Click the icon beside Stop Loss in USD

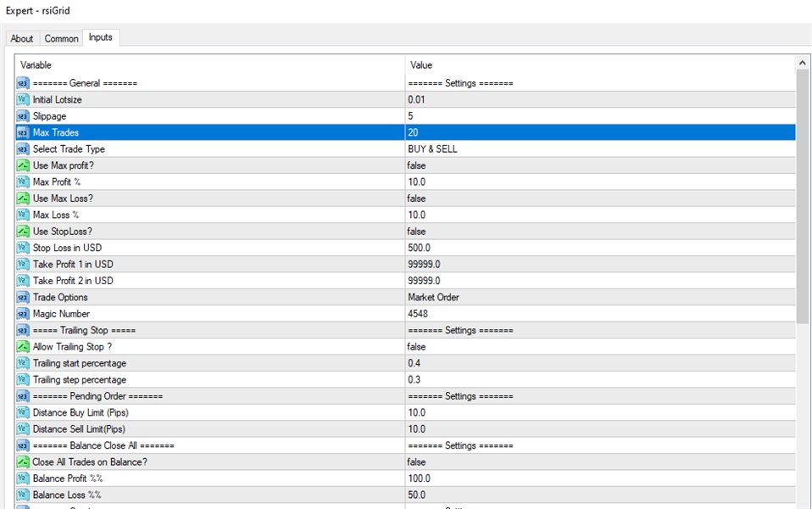[x=23, y=248]
